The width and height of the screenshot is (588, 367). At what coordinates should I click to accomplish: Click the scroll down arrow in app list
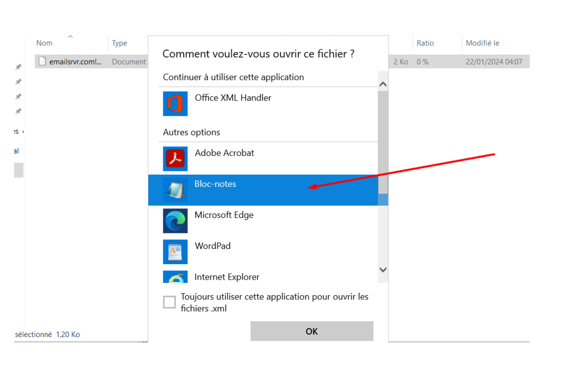(383, 270)
